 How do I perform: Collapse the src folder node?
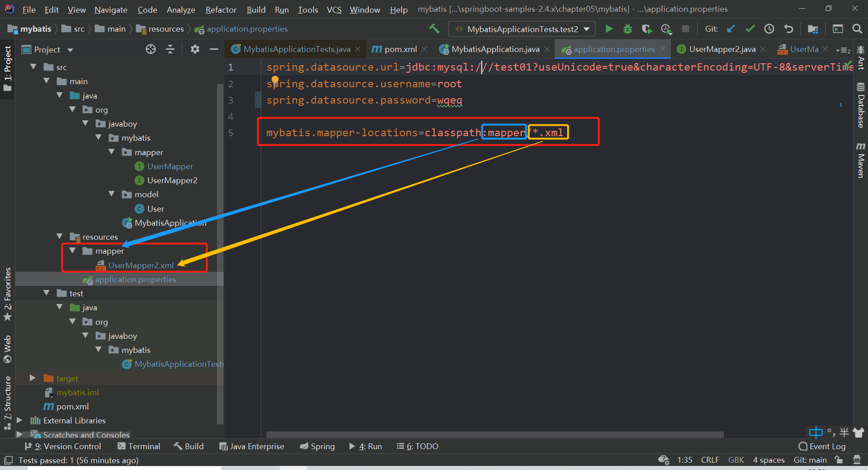point(33,67)
